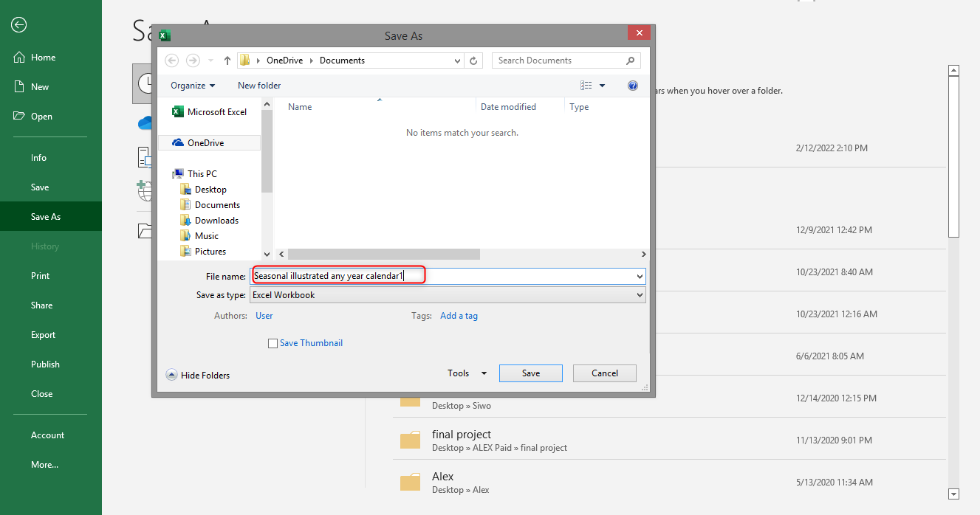Select Microsoft Excel in navigation pane

[216, 112]
